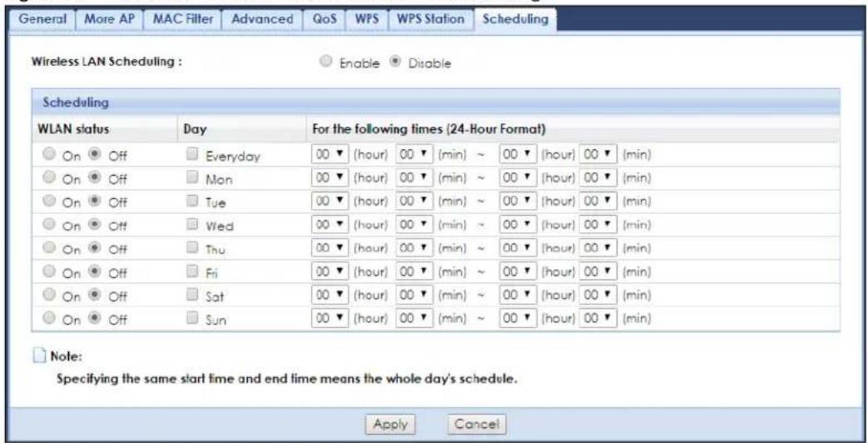This screenshot has width=868, height=443.
Task: Open Sat end hour dropdown
Action: click(518, 295)
